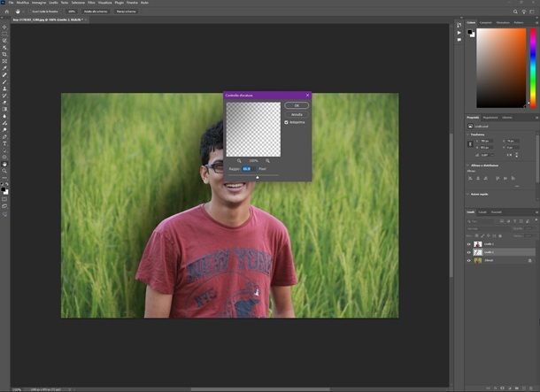Open the Immagine menu
The image size is (540, 392).
click(39, 3)
